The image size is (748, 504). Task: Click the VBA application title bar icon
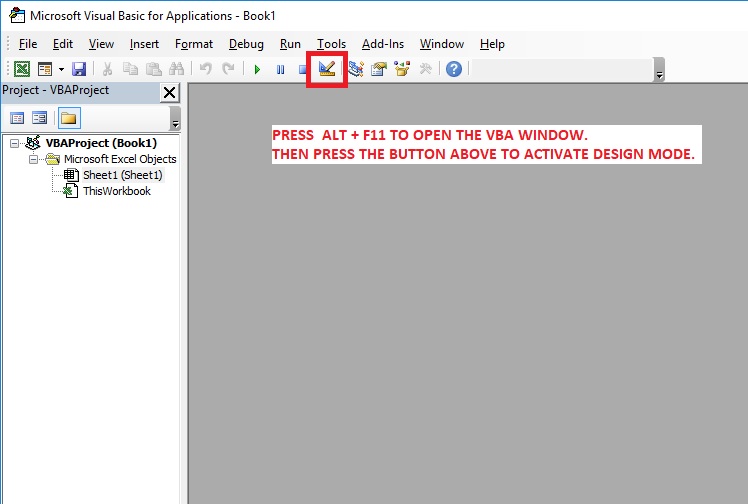coord(17,15)
